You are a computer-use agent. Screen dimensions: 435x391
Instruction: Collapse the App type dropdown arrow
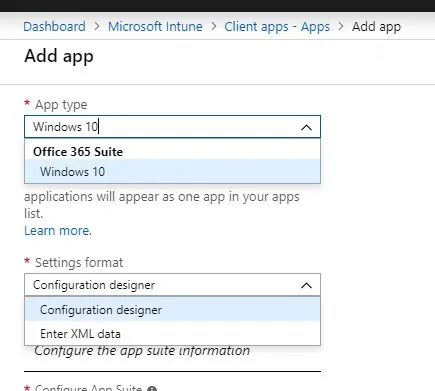point(306,127)
